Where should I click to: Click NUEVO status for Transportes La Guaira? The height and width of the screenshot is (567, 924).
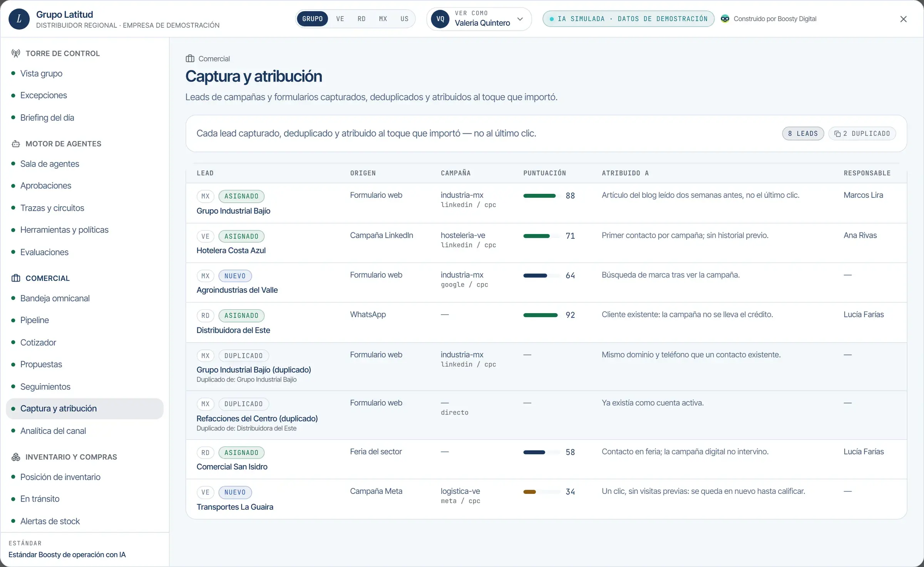(x=235, y=492)
